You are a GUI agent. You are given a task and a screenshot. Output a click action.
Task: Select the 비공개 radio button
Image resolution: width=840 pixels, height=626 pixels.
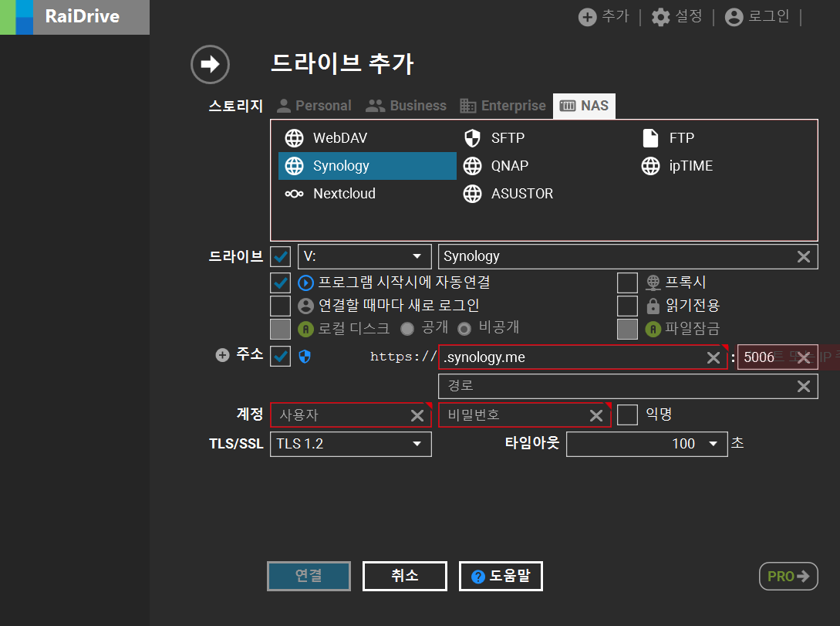pyautogui.click(x=464, y=329)
